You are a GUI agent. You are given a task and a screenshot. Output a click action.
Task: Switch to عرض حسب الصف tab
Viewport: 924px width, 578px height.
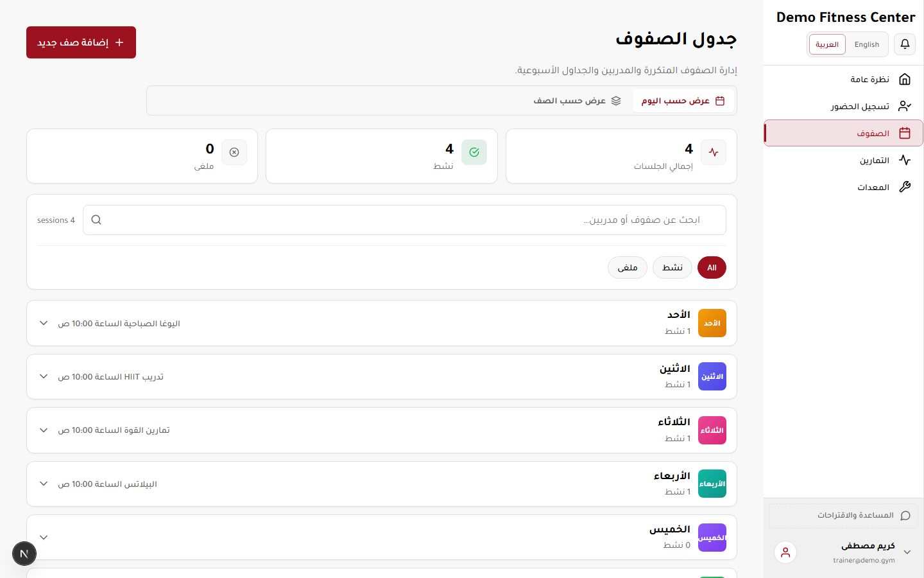pyautogui.click(x=577, y=101)
